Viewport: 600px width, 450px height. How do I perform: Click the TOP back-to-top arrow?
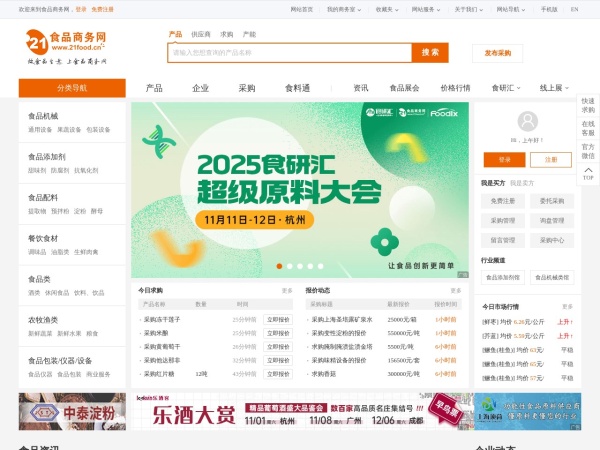[588, 173]
